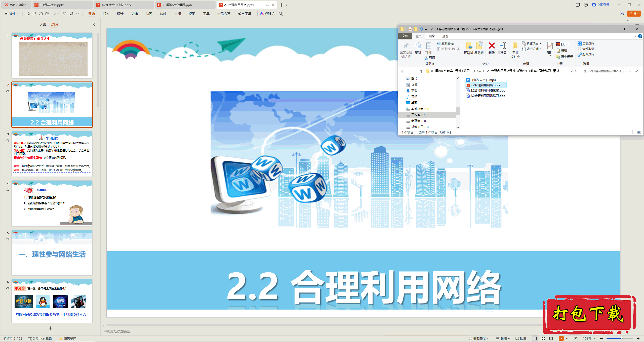Open 新建项目 dropdown in Explorer
The image size is (644, 342).
532,44
